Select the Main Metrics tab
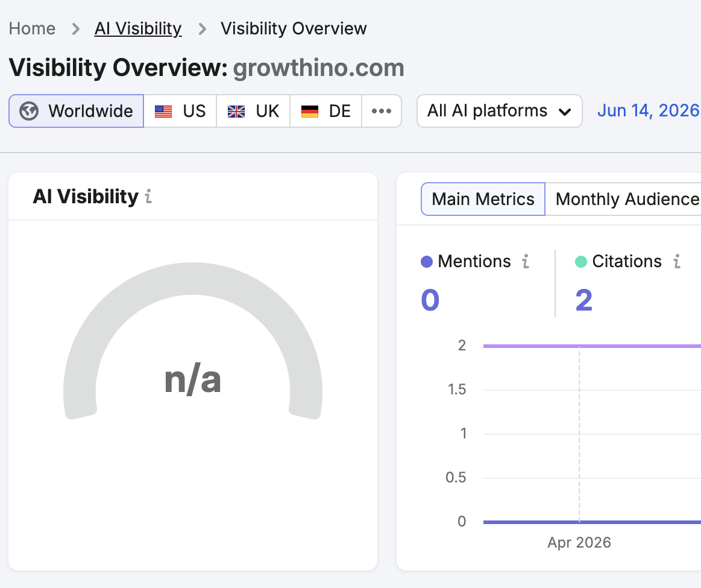Screen dimensions: 701x588 [x=483, y=199]
